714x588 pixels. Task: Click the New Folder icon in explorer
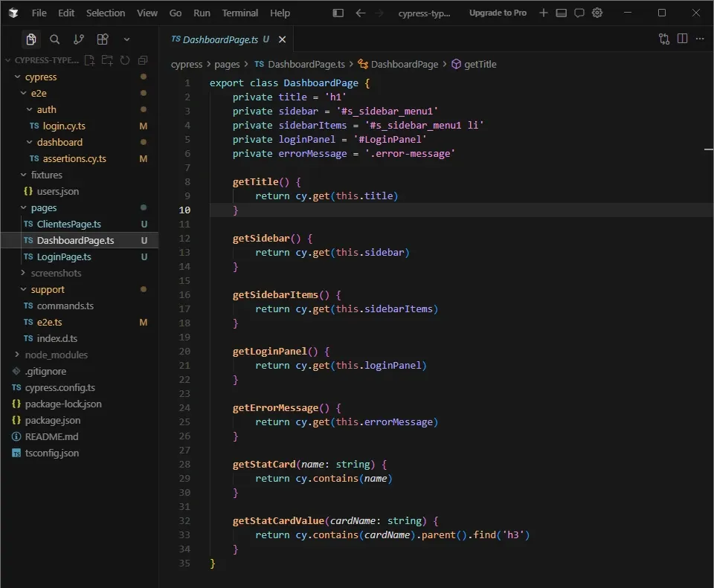[107, 60]
